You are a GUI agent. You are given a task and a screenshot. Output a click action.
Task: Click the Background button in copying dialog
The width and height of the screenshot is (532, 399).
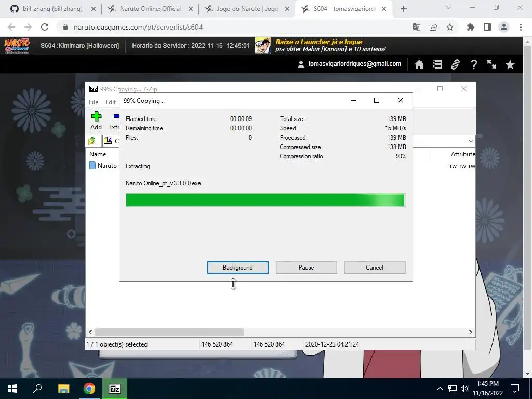point(237,268)
